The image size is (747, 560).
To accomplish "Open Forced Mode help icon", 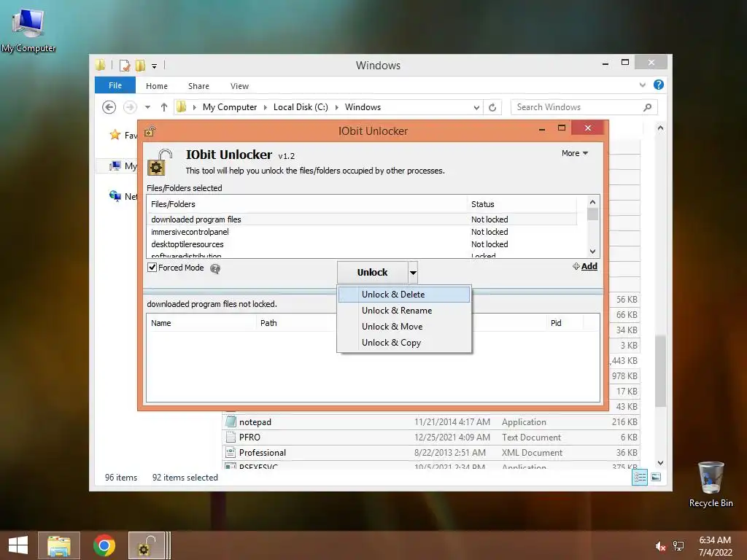I will coord(215,268).
